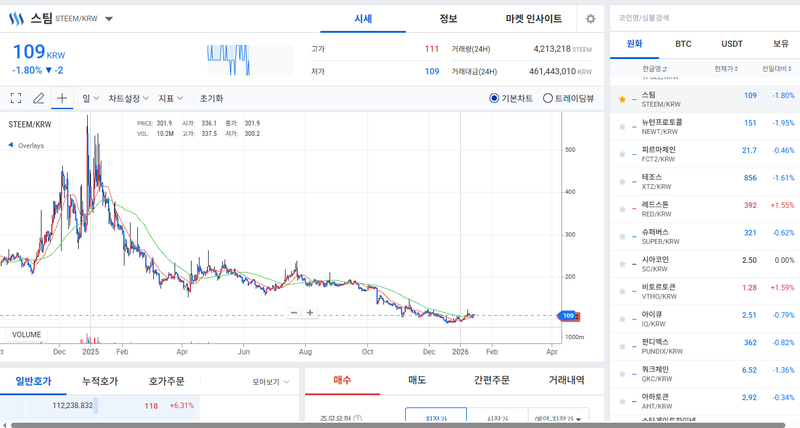Collapse the Overlays chart legend
800x428 pixels.
[11, 146]
